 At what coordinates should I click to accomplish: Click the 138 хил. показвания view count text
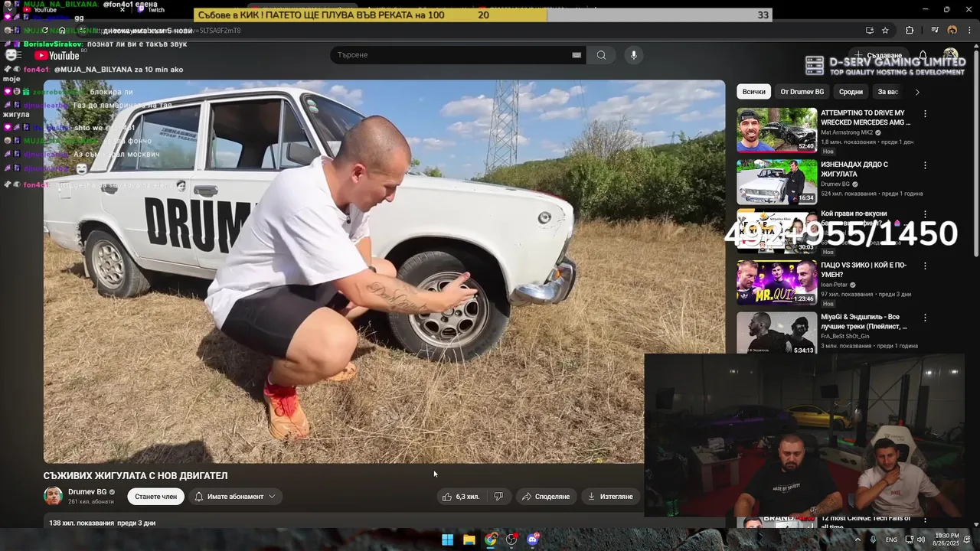[x=82, y=523]
